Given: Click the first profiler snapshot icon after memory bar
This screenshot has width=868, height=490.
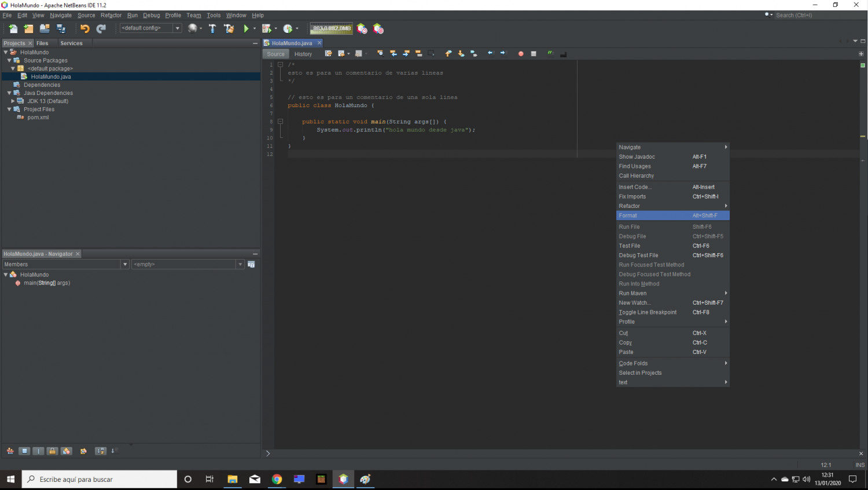Looking at the screenshot, I should tap(362, 28).
